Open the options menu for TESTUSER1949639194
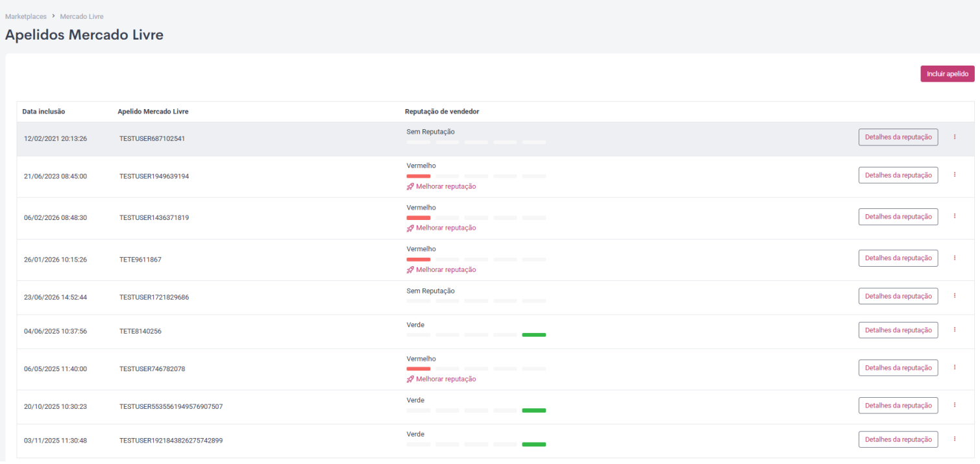The image size is (980, 464). (x=954, y=175)
